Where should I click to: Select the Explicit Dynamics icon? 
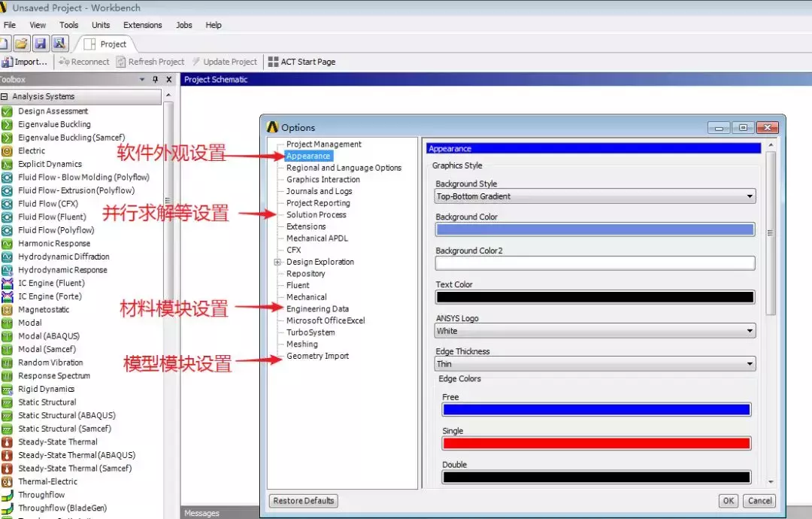[8, 164]
